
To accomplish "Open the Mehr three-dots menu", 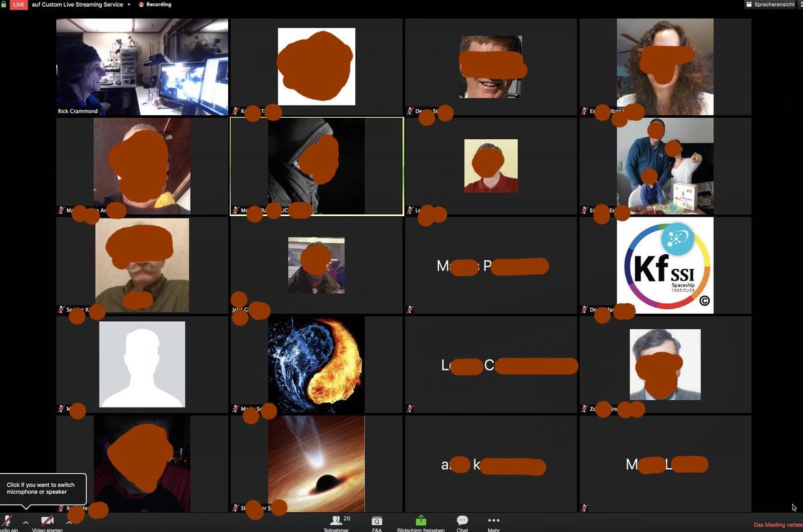I will pos(494,521).
